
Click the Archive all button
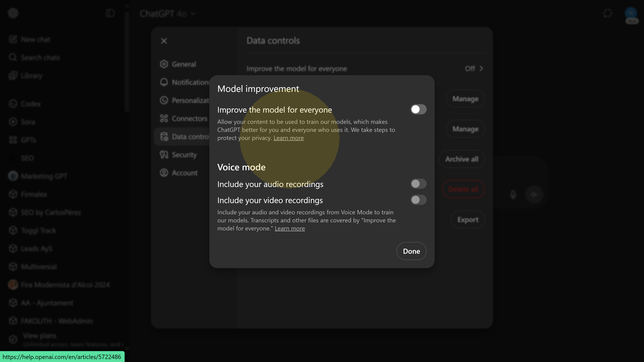pos(462,159)
